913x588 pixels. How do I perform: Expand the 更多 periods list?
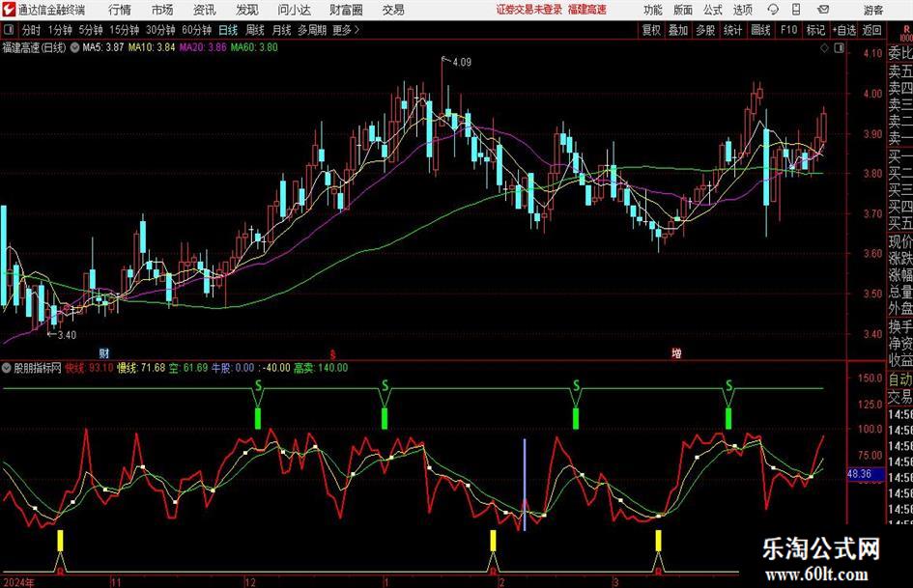(x=346, y=30)
